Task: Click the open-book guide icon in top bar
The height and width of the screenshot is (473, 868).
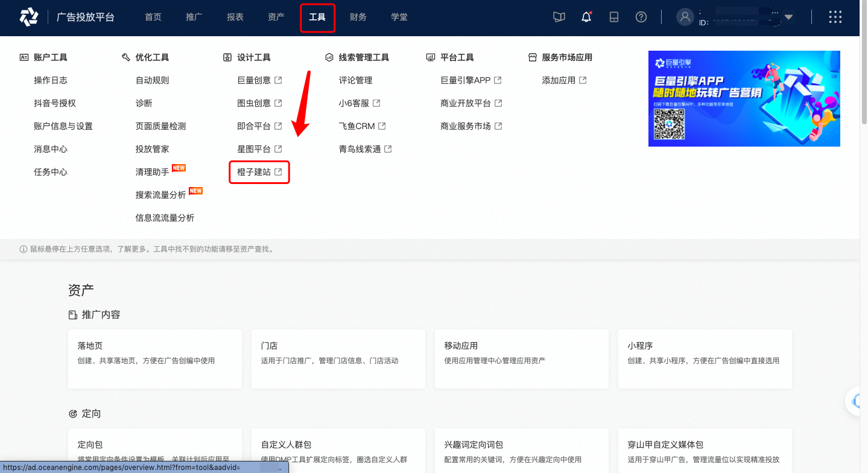Action: (x=559, y=17)
